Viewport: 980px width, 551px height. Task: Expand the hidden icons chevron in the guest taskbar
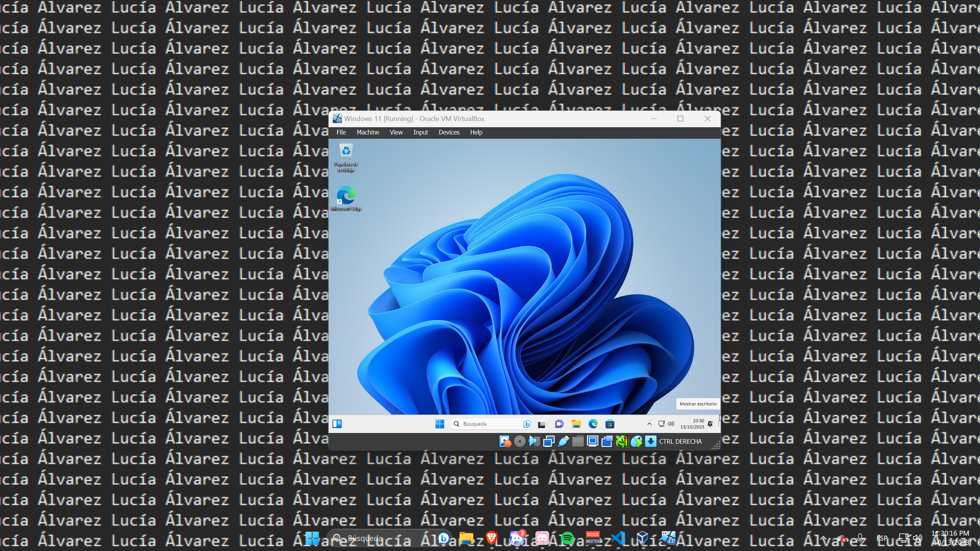649,424
